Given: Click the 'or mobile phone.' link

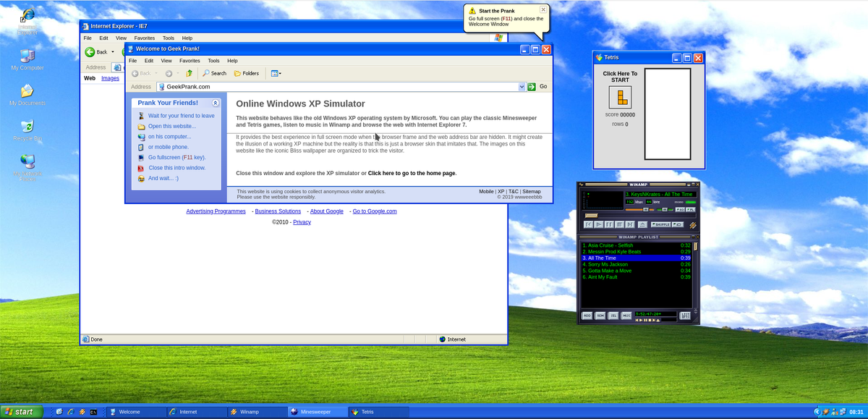Looking at the screenshot, I should 169,147.
